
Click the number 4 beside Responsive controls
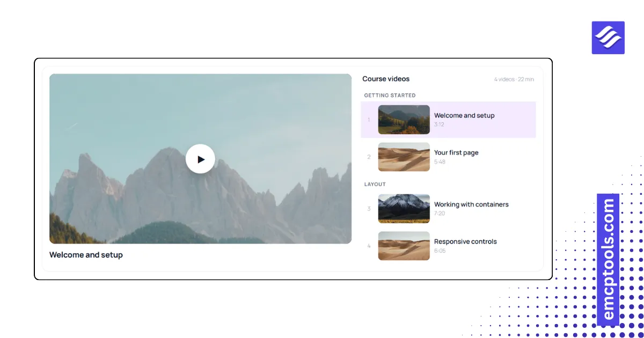pyautogui.click(x=369, y=246)
